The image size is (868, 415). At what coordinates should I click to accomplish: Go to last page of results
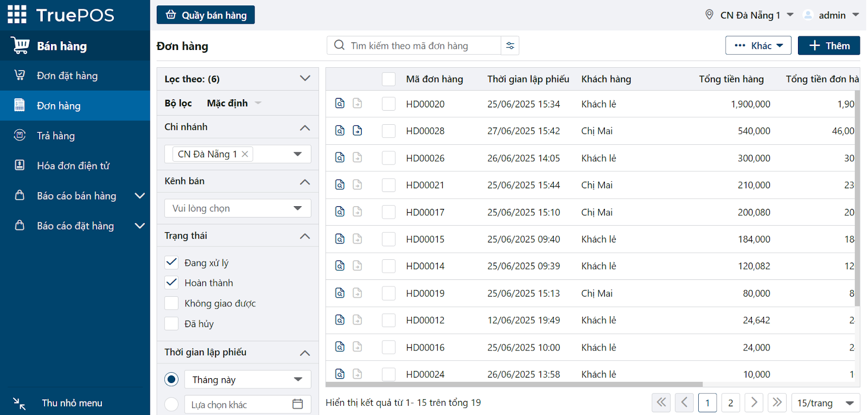[x=777, y=403]
